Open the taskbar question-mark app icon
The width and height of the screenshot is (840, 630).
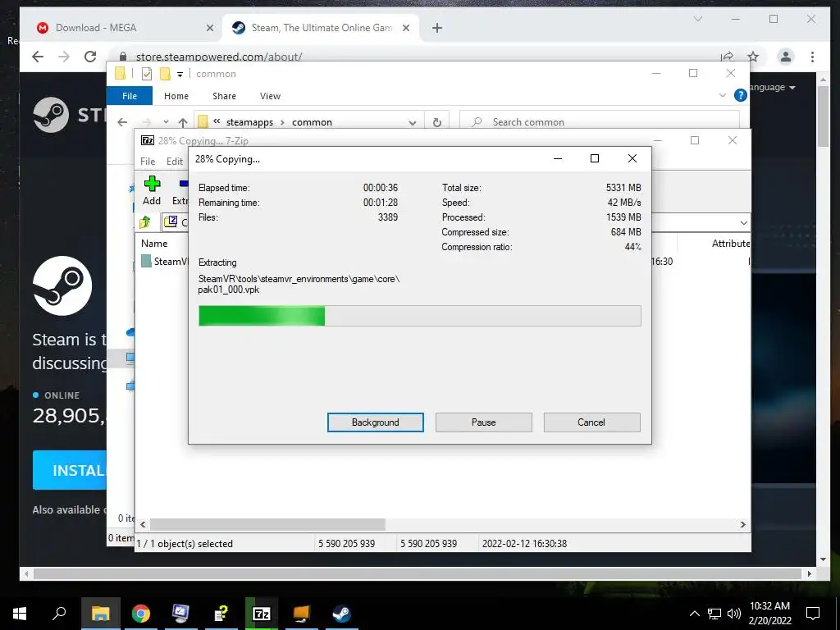[x=221, y=614]
